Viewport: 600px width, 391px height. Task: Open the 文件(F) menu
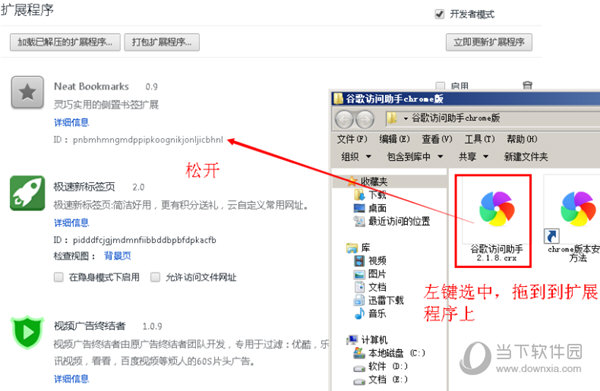click(x=352, y=139)
